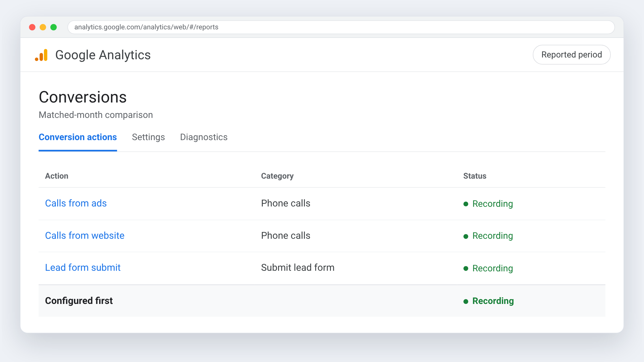Click the red close window button
Image resolution: width=644 pixels, height=362 pixels.
coord(32,27)
